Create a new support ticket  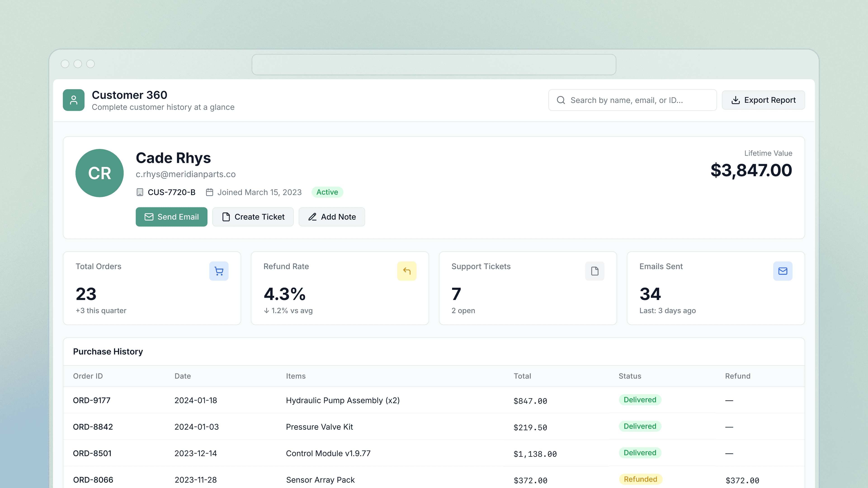253,217
